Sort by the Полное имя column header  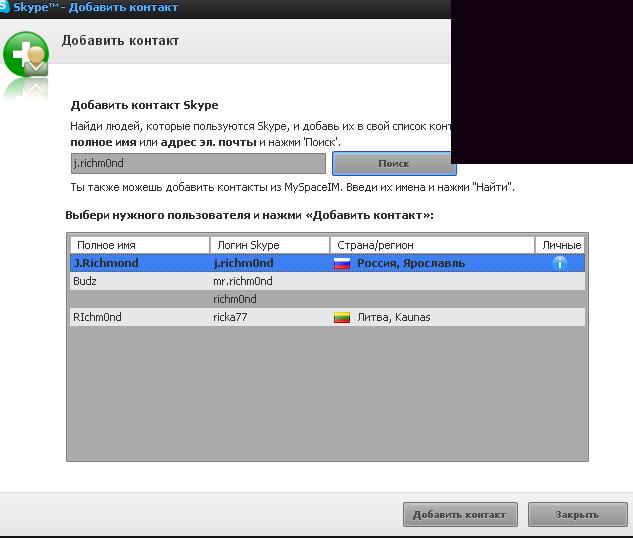click(x=140, y=245)
